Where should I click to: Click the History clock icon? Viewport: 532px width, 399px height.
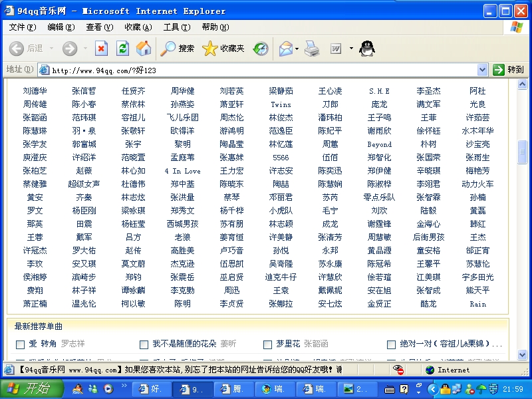pyautogui.click(x=261, y=49)
